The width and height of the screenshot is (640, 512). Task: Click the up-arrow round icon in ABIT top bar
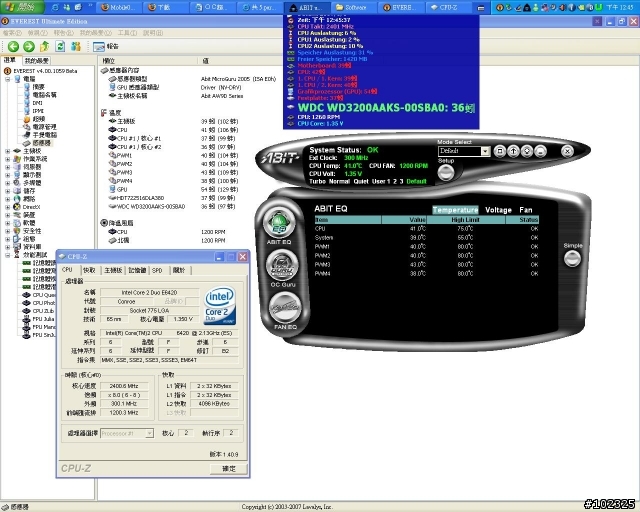tap(513, 151)
